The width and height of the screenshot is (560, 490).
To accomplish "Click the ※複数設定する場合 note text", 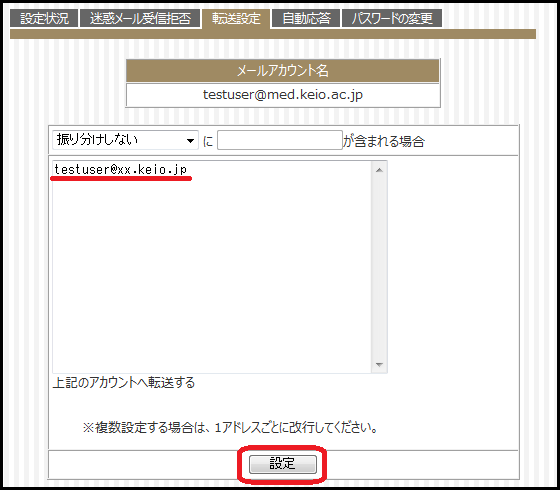I will [230, 427].
